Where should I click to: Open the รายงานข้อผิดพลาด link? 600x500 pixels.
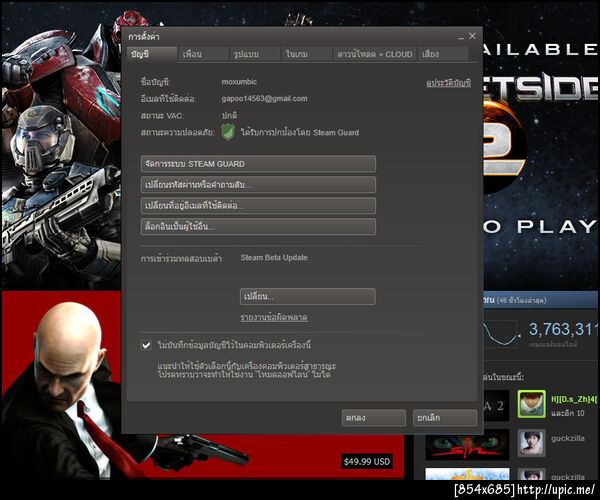[x=274, y=317]
